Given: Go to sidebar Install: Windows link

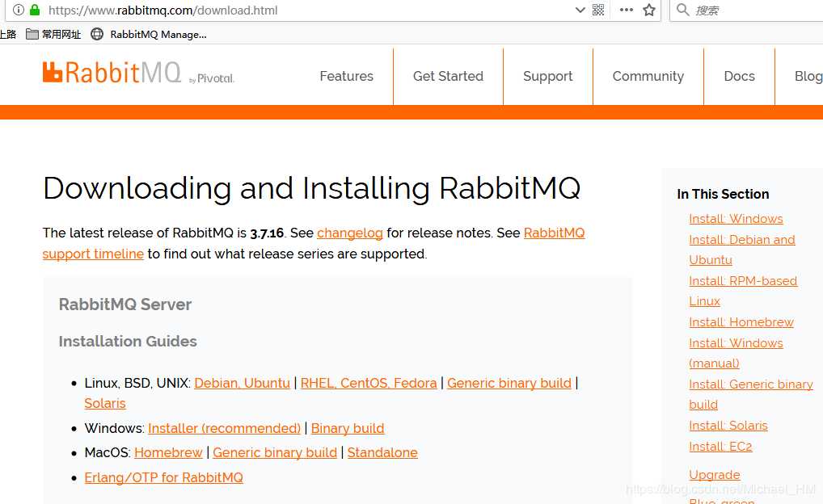Looking at the screenshot, I should click(736, 219).
